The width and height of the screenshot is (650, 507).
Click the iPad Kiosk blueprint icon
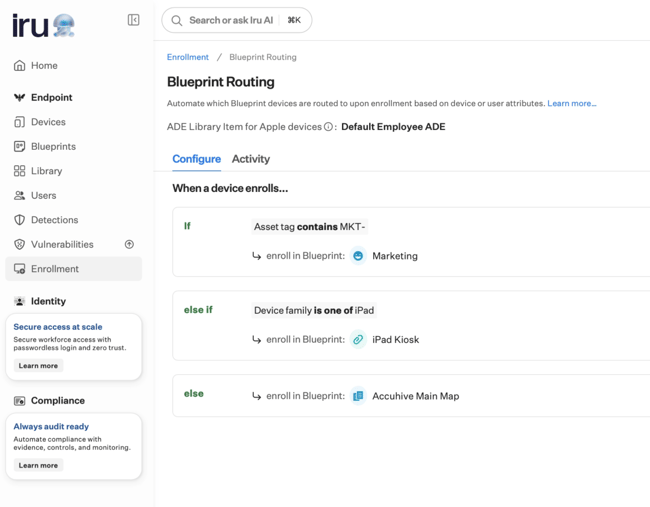pos(358,340)
